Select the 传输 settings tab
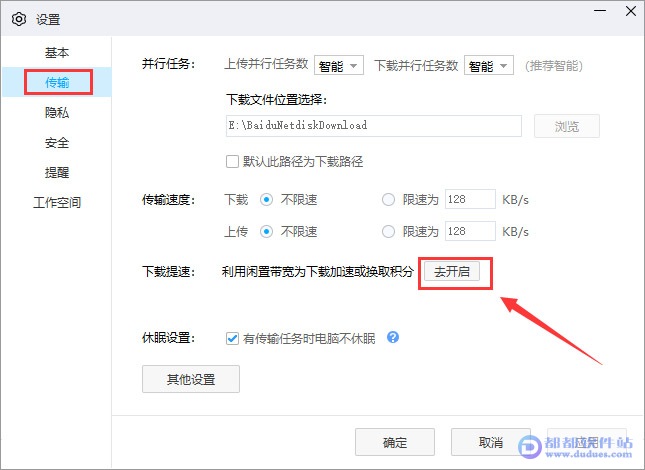 click(x=57, y=82)
